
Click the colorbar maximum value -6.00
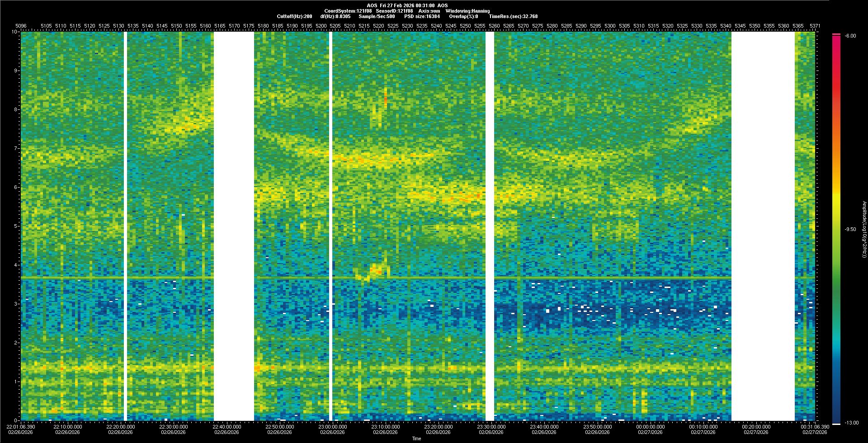click(x=849, y=36)
